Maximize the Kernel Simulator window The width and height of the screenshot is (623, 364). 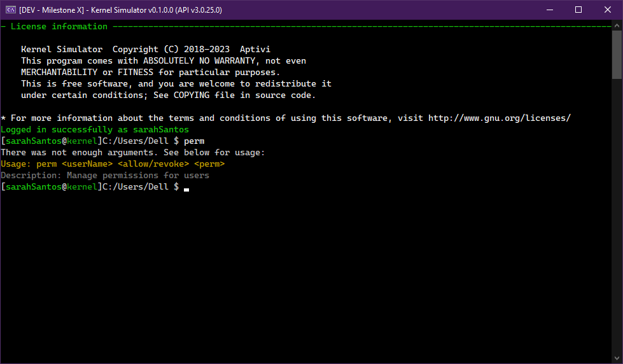[x=578, y=10]
